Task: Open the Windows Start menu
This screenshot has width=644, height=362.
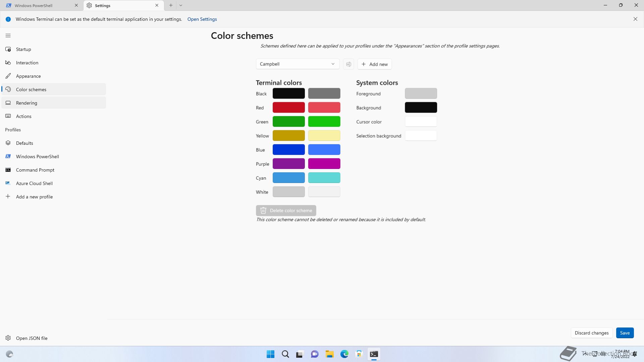Action: 270,354
